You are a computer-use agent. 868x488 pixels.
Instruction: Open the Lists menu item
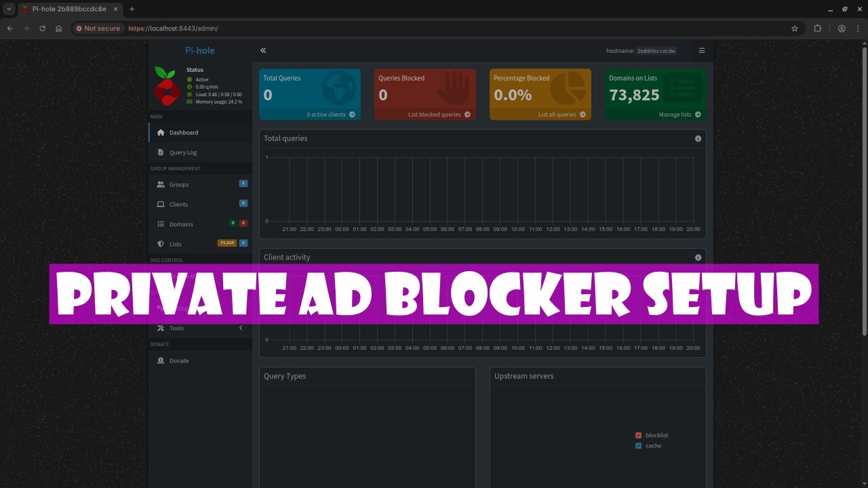click(200, 244)
